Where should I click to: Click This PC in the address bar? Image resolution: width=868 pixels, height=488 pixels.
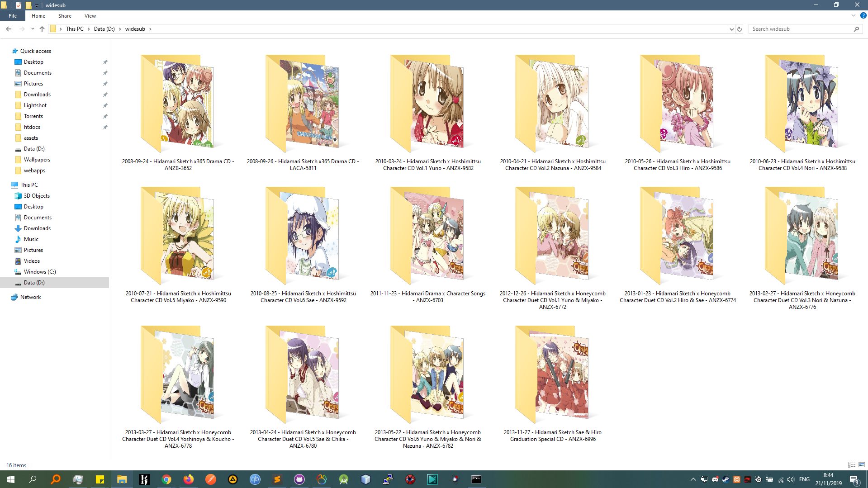[75, 29]
